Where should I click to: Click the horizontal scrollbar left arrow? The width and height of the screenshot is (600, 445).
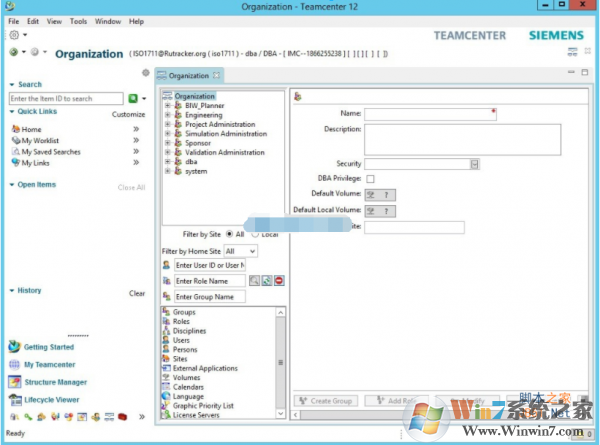coord(295,414)
